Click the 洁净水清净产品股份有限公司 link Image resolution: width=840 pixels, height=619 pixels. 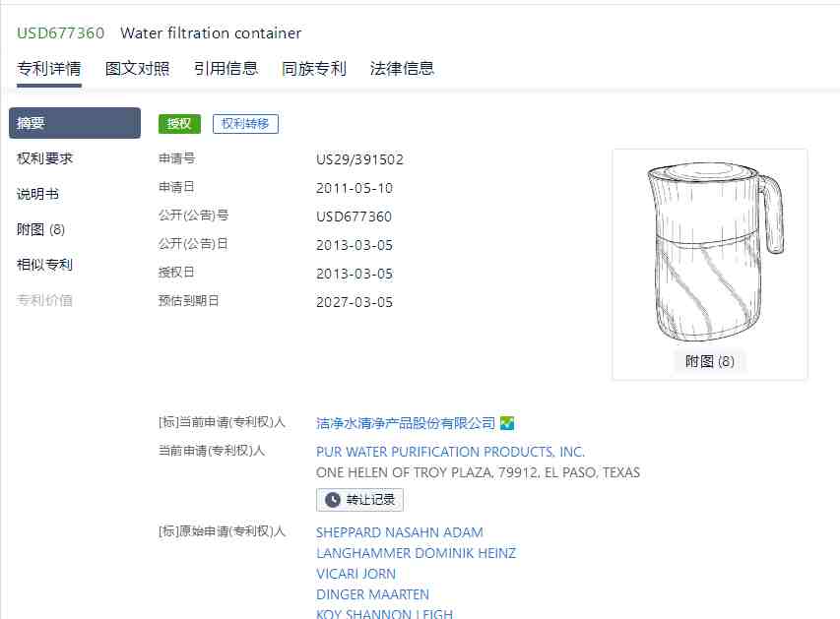pos(406,423)
